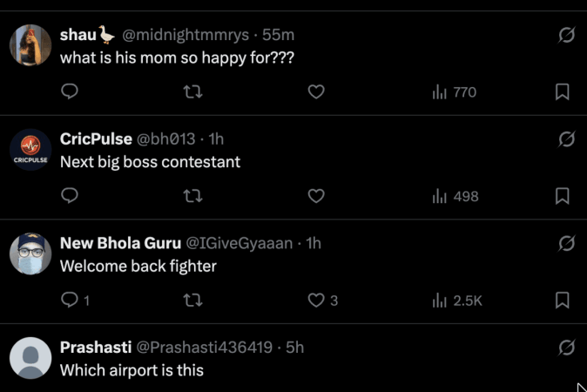This screenshot has height=392, width=587.
Task: Like the "Welcome back fighter" tweet
Action: (317, 301)
